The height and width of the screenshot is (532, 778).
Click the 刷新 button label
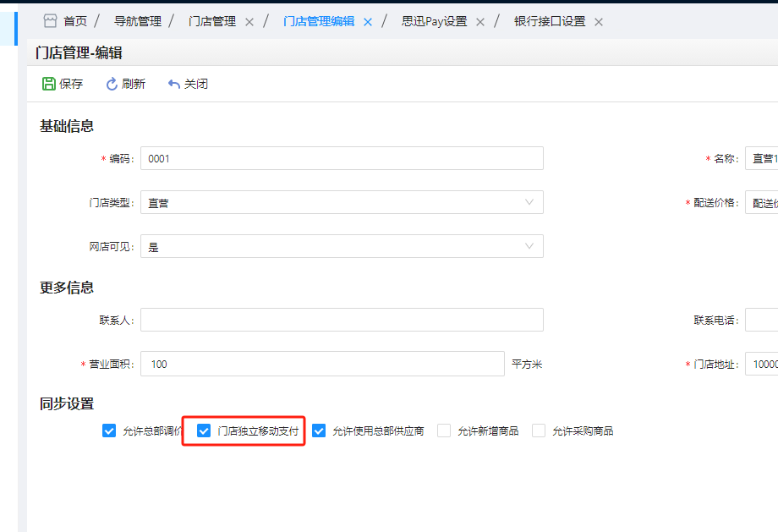tap(134, 84)
